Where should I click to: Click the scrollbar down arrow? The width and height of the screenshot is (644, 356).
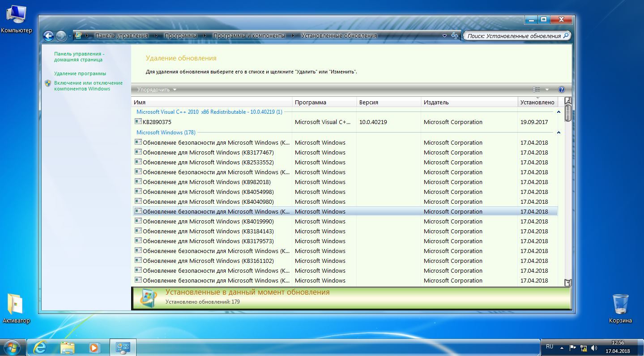pyautogui.click(x=568, y=283)
